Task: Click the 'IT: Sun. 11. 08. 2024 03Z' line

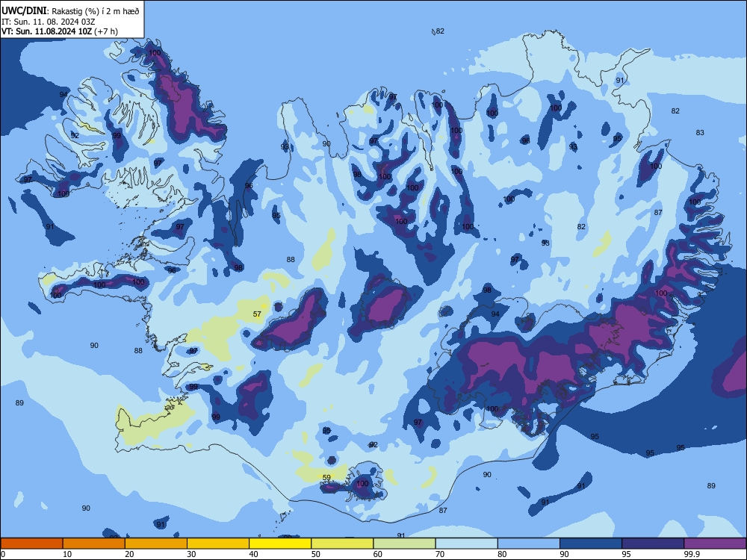Action: click(x=48, y=22)
